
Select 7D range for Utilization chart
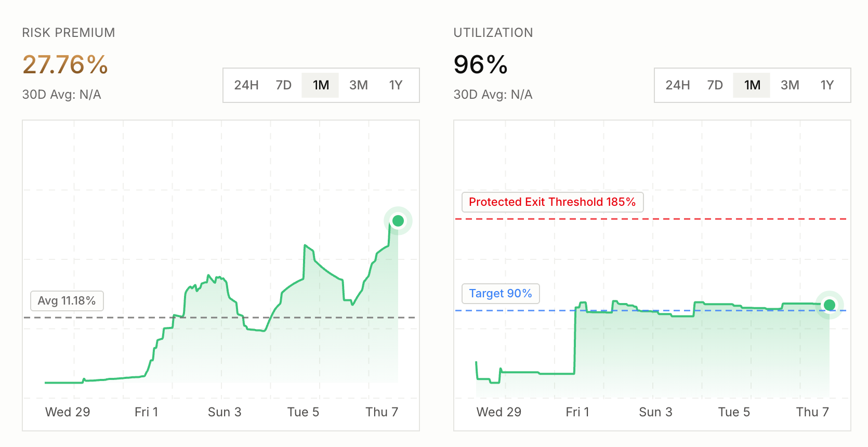[x=715, y=85]
